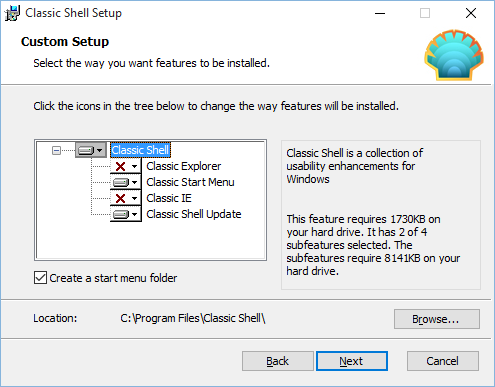Open the dropdown arrow for Classic Shell Update

coord(134,214)
